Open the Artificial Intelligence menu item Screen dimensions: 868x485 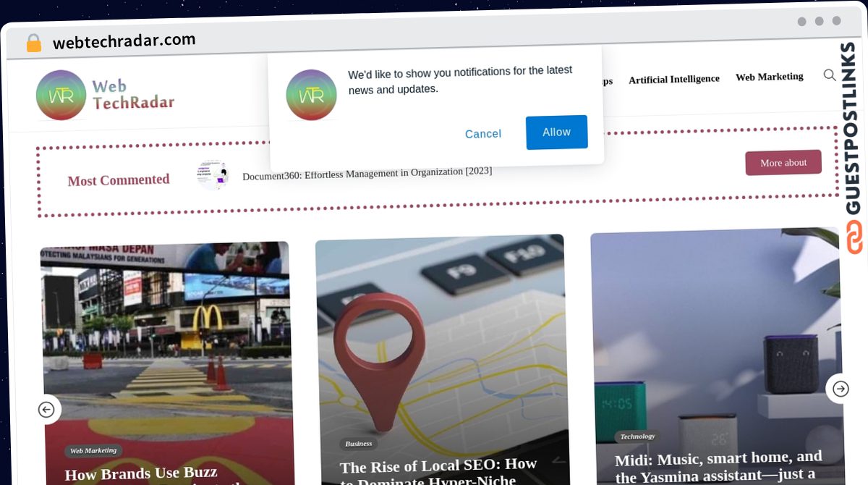[x=674, y=79]
